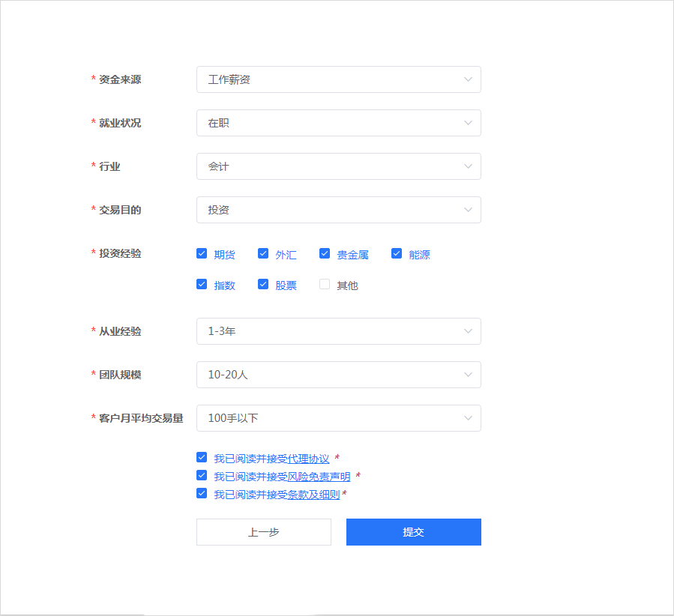Uncheck the 外汇 investment experience checkbox
Image resolution: width=674 pixels, height=616 pixels.
[x=263, y=254]
